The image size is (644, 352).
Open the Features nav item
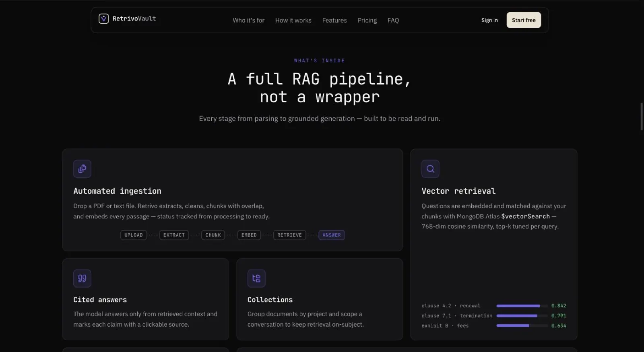[334, 20]
